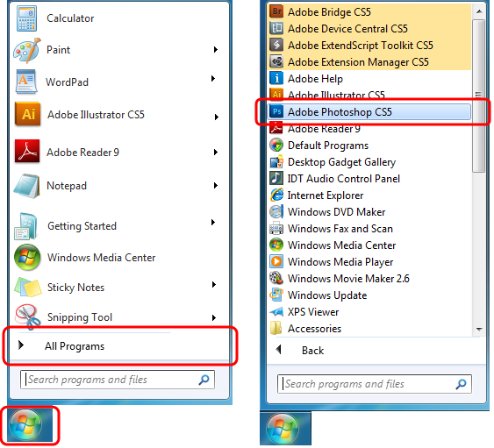Click the XPS Viewer text label

(x=313, y=312)
